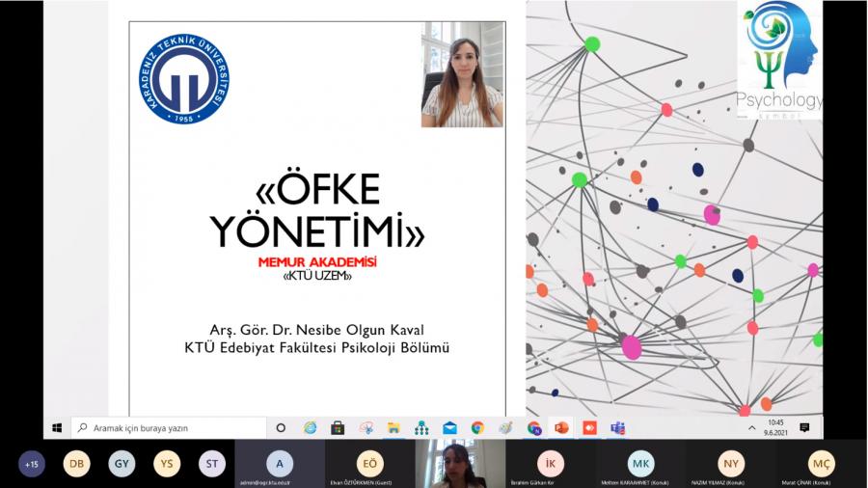Click the 'Aramak için buraya yazın' search box

point(169,427)
